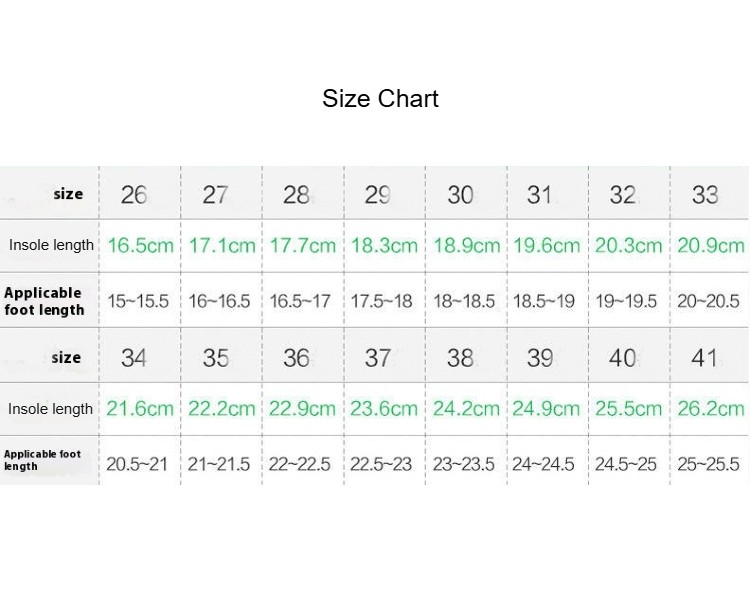Click foot length 20~20.5 cell
The width and height of the screenshot is (750, 600).
(708, 301)
